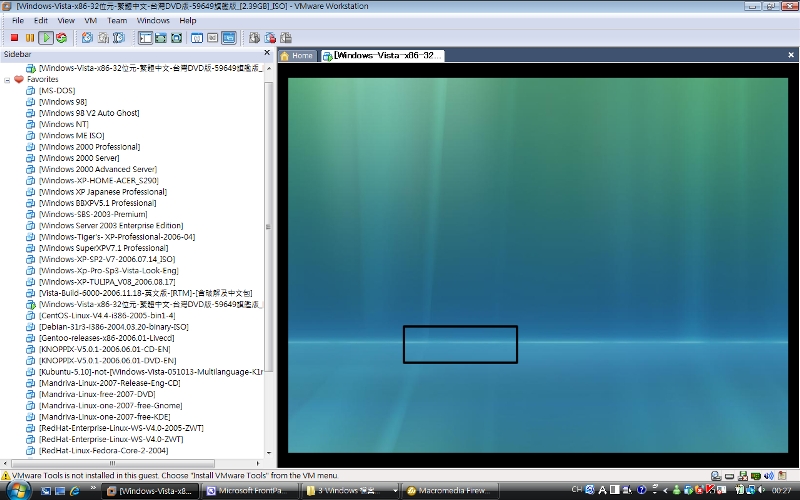Click sidebar scroll down arrow
This screenshot has height=500, width=800.
tap(269, 453)
